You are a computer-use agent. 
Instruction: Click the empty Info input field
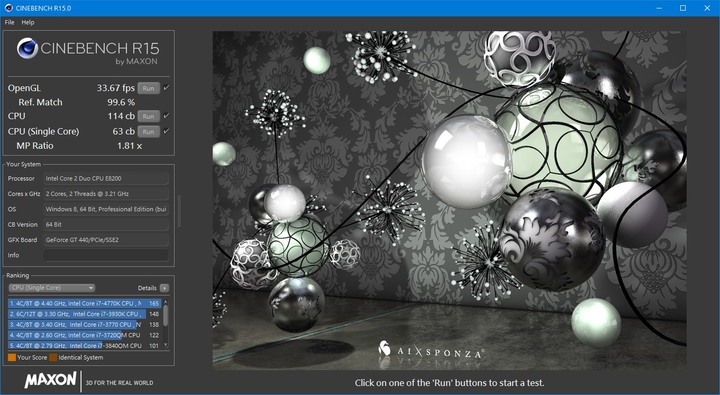tap(106, 255)
